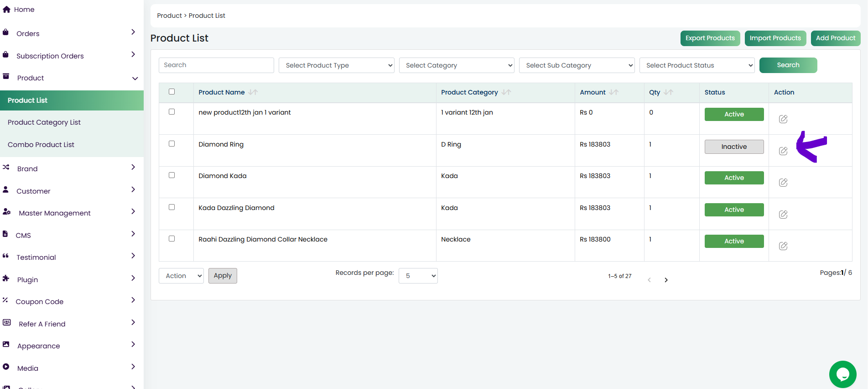
Task: Toggle the Inactive status of Diamond Ring
Action: click(734, 147)
